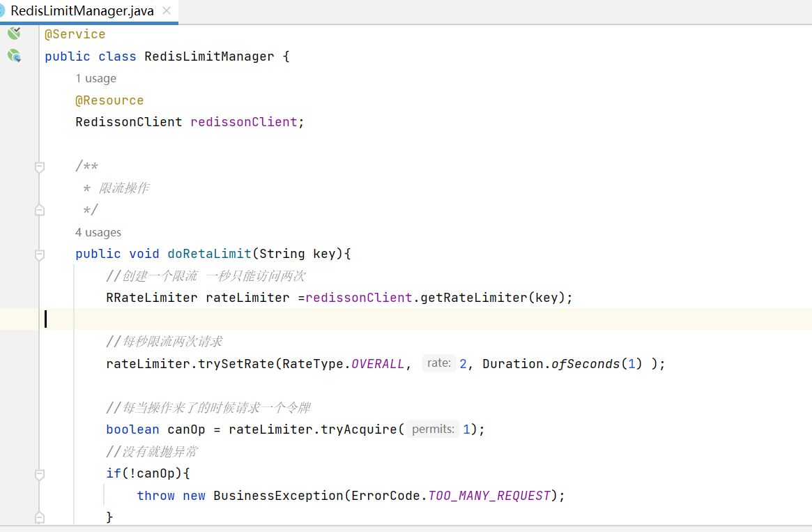Click the RateType.OVERALL constant
The image size is (812, 532).
[x=377, y=364]
